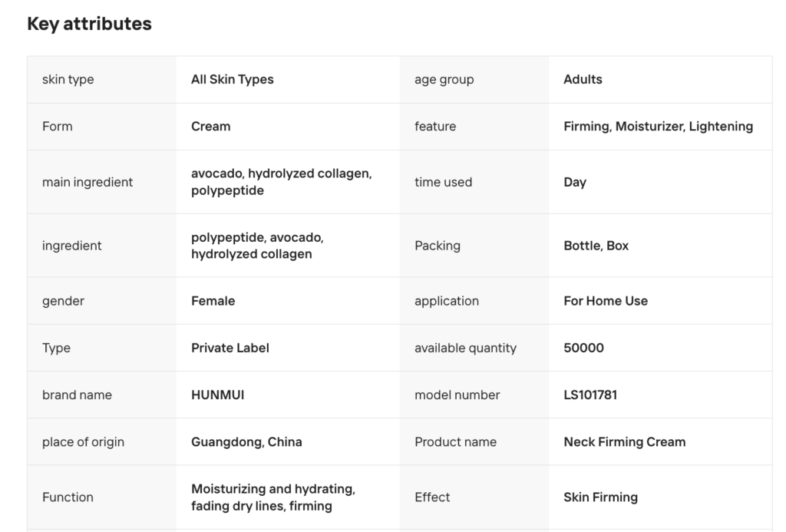
Task: Click the For Home Use value
Action: [605, 301]
